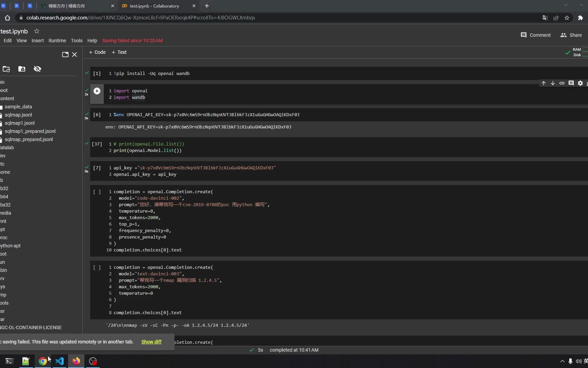Open screen recorder taskbar icon
This screenshot has height=368, width=588.
point(93,361)
